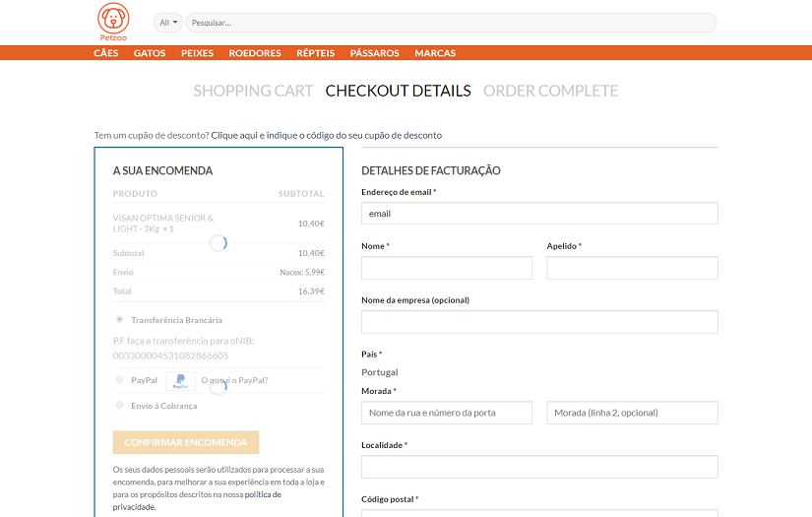812x517 pixels.
Task: Open the Pássaros menu item
Action: tap(374, 53)
